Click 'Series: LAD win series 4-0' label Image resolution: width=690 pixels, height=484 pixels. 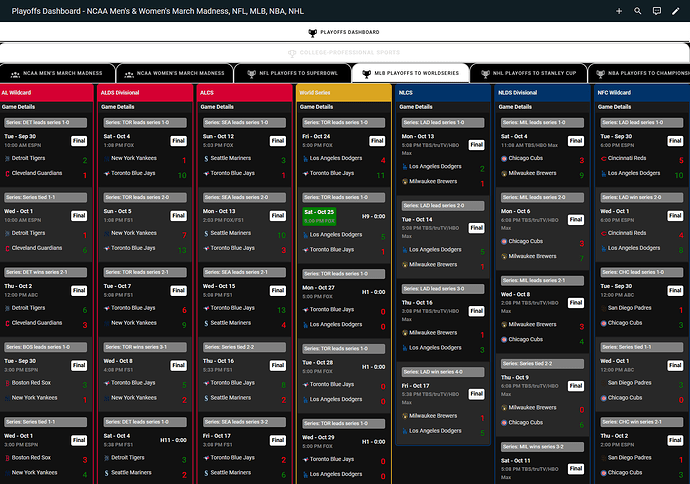click(x=443, y=372)
